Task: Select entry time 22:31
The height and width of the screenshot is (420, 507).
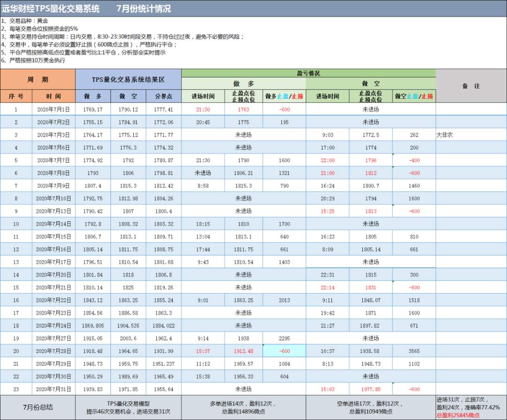Action: pyautogui.click(x=328, y=275)
